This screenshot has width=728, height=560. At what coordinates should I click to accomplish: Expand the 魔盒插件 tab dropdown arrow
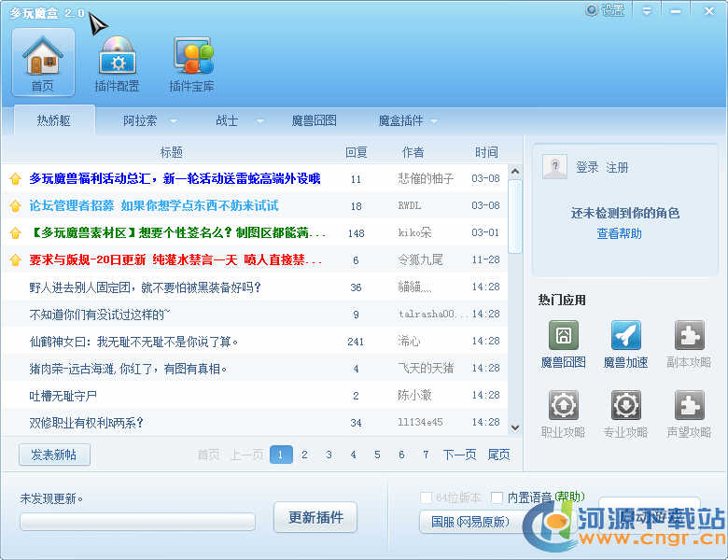434,121
